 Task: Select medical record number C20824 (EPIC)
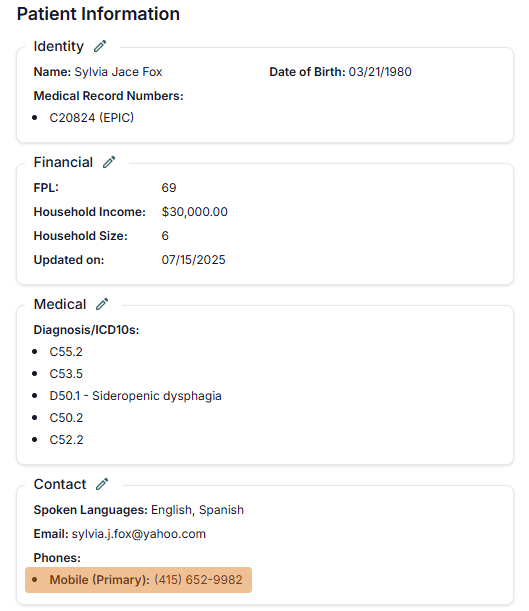[x=92, y=118]
